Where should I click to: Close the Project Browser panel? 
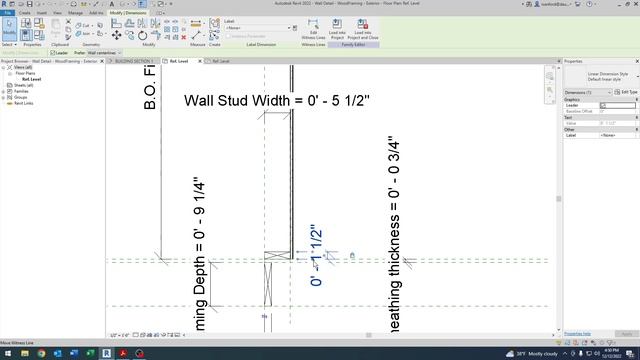(x=102, y=61)
